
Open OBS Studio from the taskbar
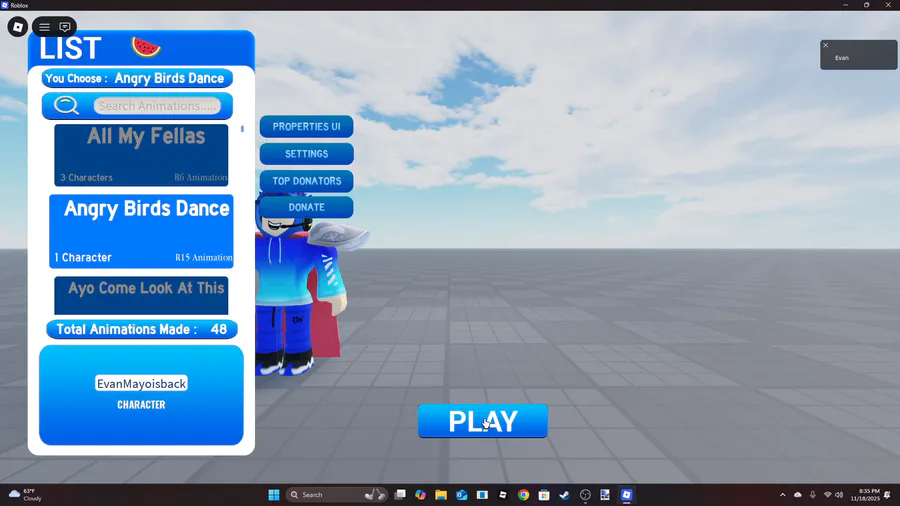[x=585, y=495]
